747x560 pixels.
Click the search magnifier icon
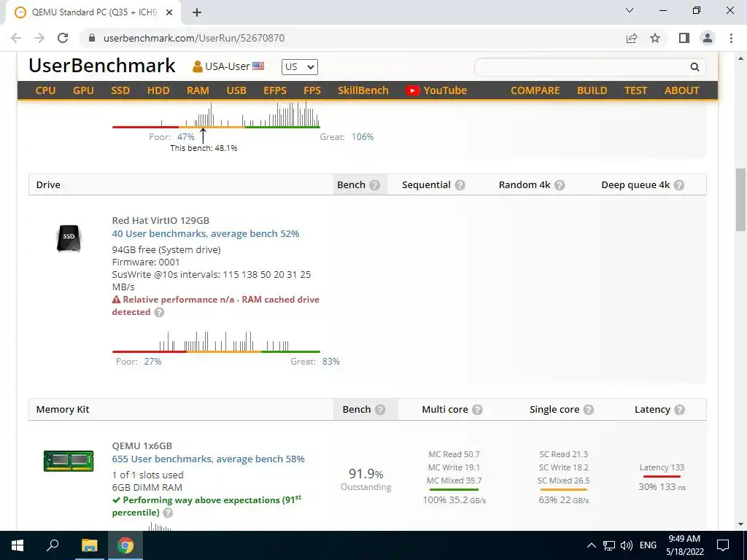pos(694,67)
